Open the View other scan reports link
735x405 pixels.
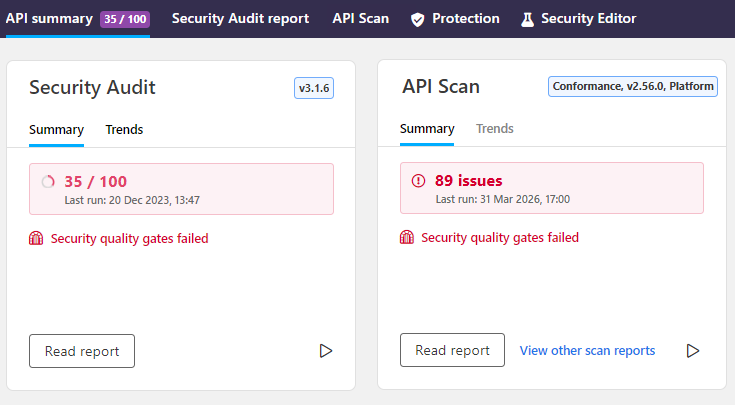(x=587, y=350)
